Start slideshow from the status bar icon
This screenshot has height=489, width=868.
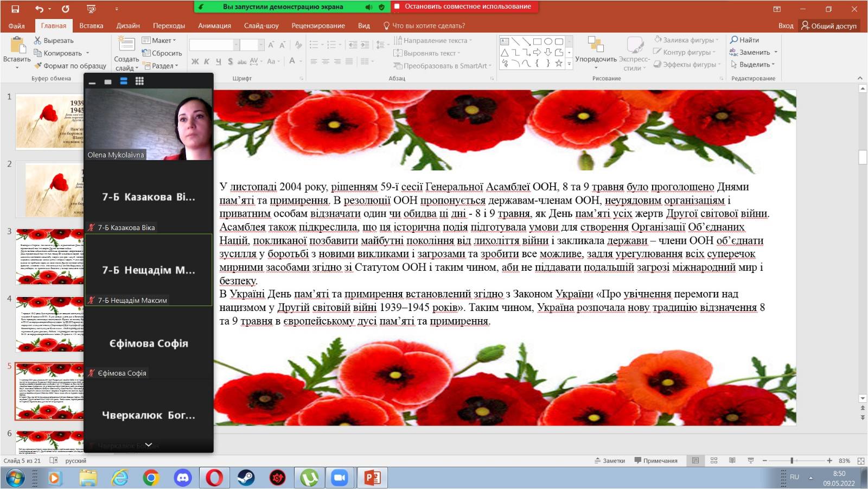[751, 460]
